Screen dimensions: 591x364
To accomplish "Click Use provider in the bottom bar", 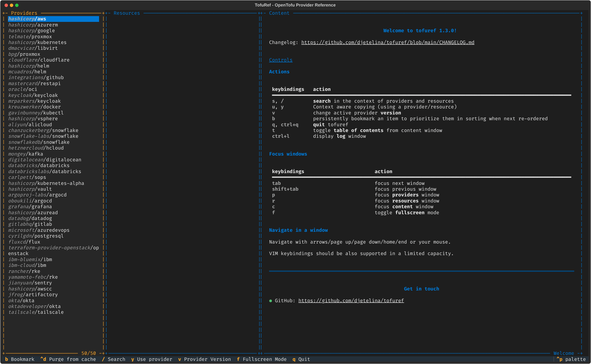I will (152, 359).
